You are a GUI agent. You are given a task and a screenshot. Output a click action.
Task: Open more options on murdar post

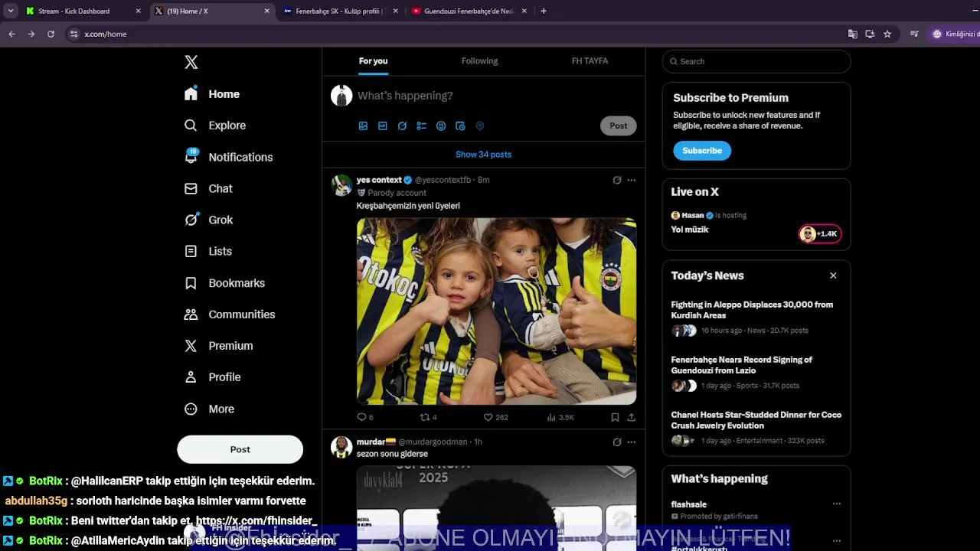(x=632, y=442)
